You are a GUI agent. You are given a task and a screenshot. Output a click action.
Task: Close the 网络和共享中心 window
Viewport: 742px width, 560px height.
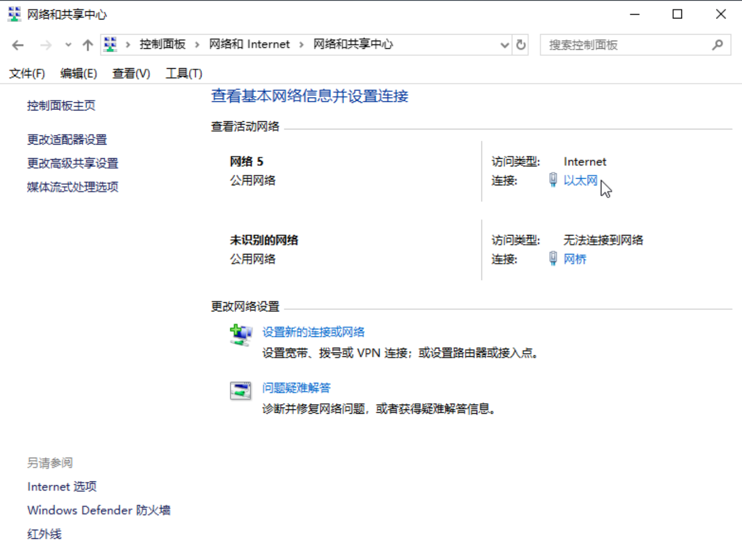pyautogui.click(x=720, y=14)
